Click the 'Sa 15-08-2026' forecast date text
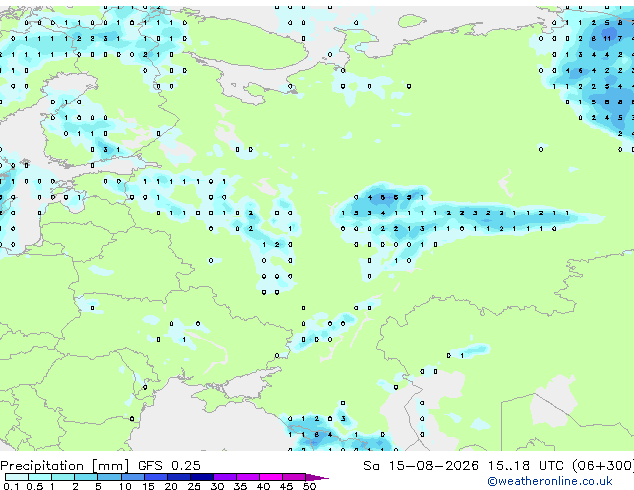634x490 pixels. click(421, 466)
